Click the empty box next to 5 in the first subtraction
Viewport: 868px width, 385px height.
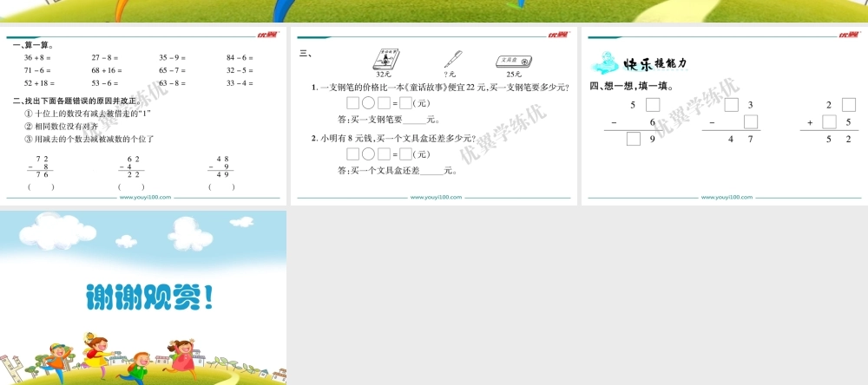coord(653,105)
